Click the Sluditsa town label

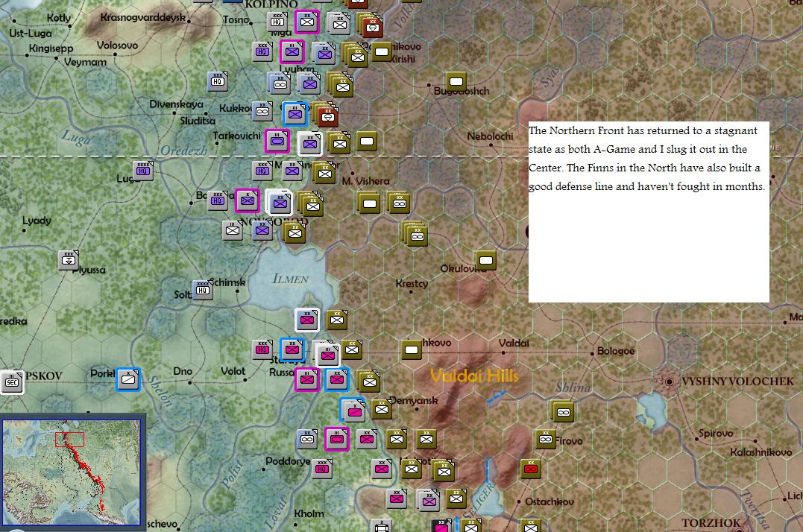[198, 121]
